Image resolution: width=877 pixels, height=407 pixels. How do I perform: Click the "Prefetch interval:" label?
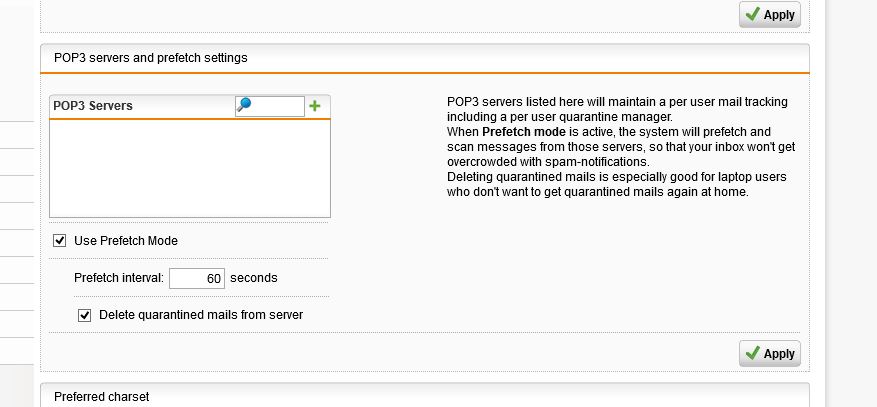pos(119,278)
